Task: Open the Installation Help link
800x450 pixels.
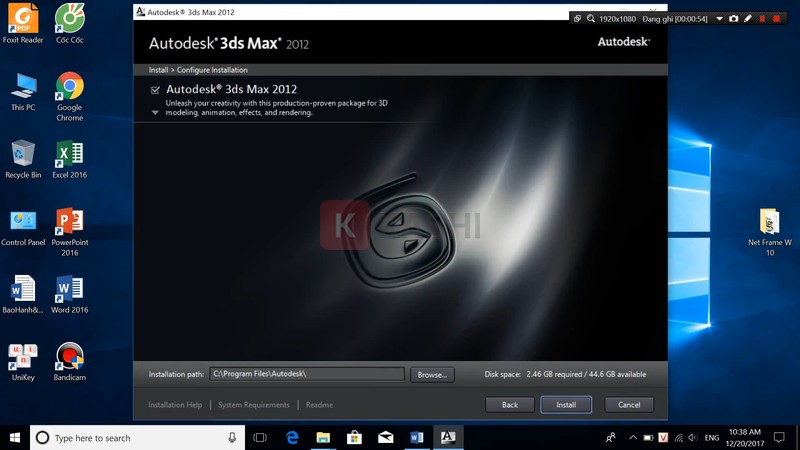Action: (175, 405)
